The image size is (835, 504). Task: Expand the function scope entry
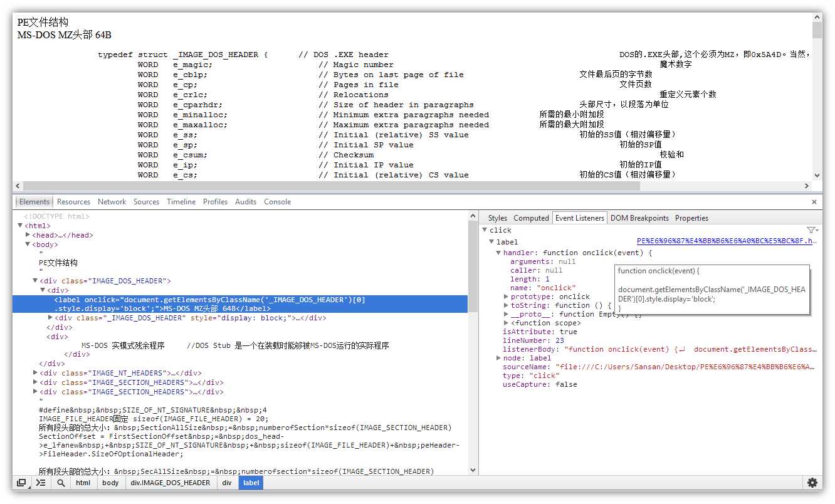coord(507,323)
